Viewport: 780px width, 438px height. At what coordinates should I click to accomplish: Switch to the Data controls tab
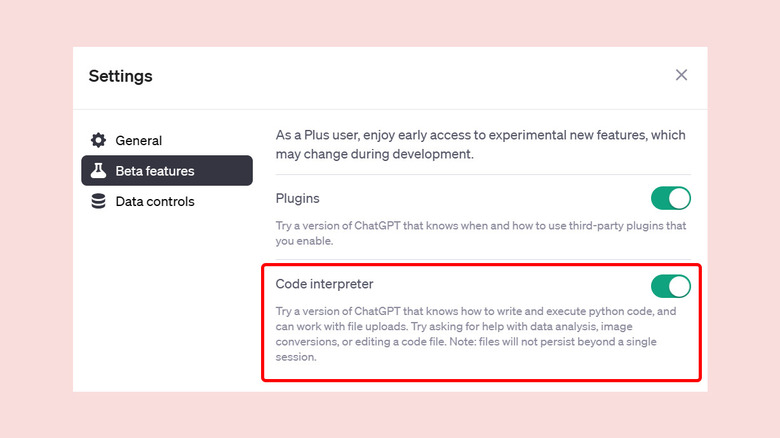coord(154,202)
